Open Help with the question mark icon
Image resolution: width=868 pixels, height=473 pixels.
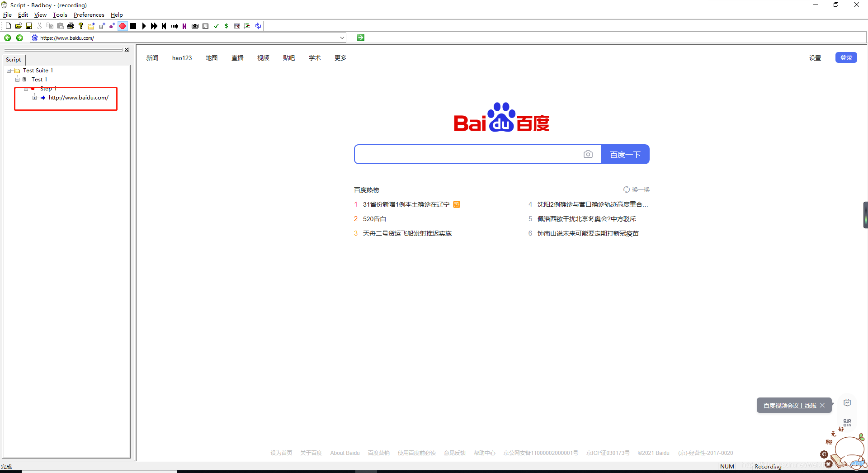[81, 26]
